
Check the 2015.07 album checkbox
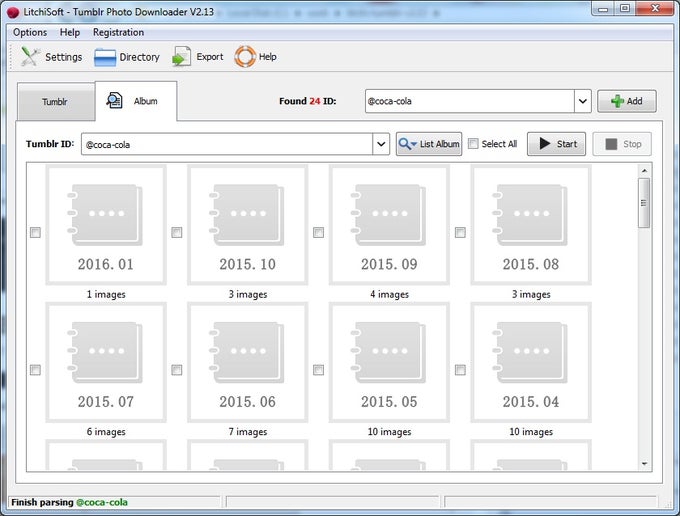point(35,370)
